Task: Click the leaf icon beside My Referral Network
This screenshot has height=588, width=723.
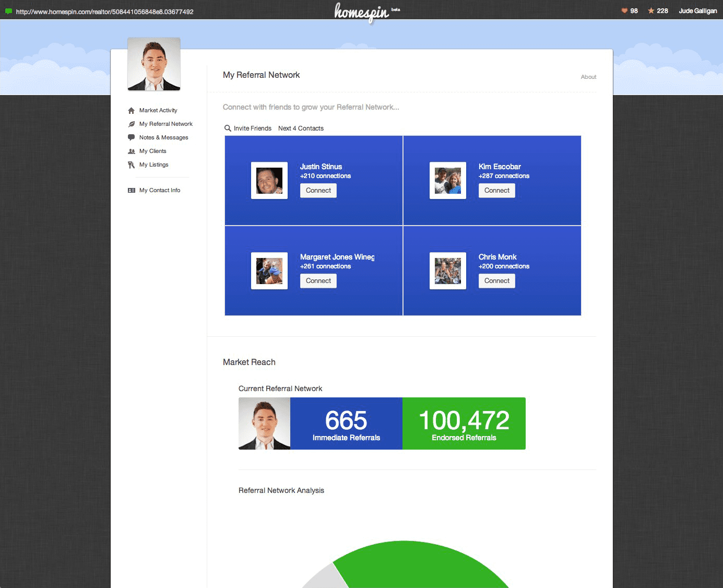Action: pos(132,124)
